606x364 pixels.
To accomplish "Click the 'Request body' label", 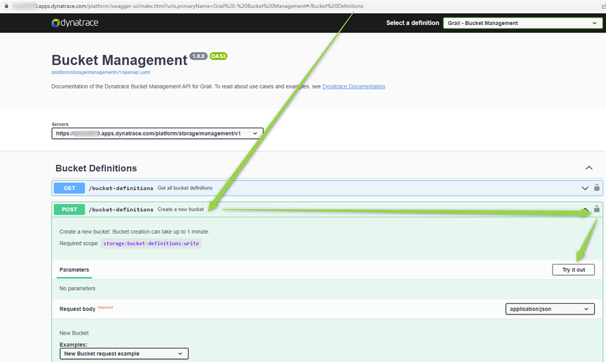I will click(77, 309).
